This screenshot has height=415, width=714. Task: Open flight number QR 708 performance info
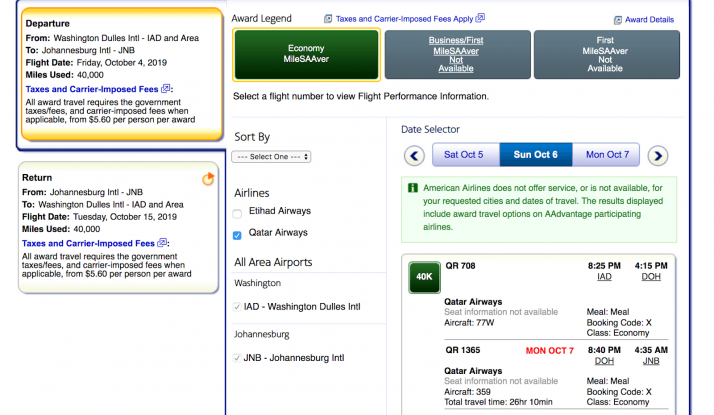tap(459, 266)
